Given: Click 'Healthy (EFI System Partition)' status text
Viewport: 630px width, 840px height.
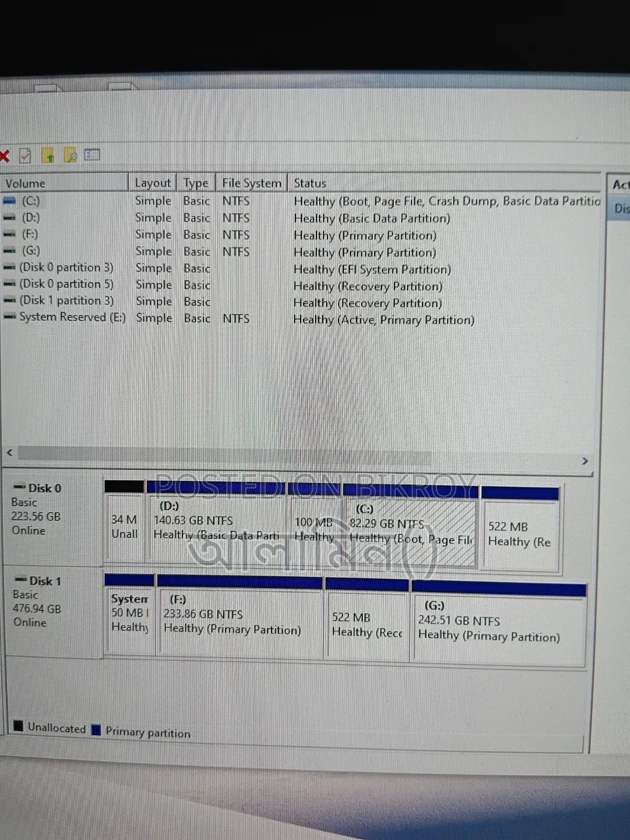Looking at the screenshot, I should click(x=372, y=269).
